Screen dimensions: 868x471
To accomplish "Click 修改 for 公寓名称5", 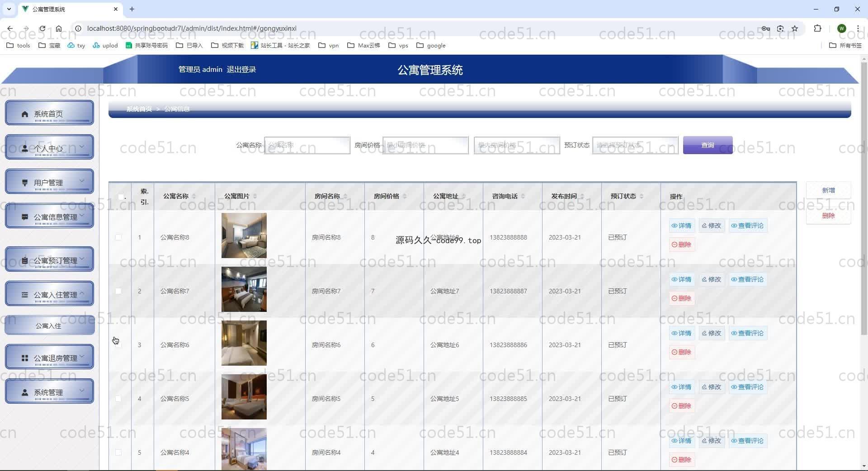I will pyautogui.click(x=711, y=387).
